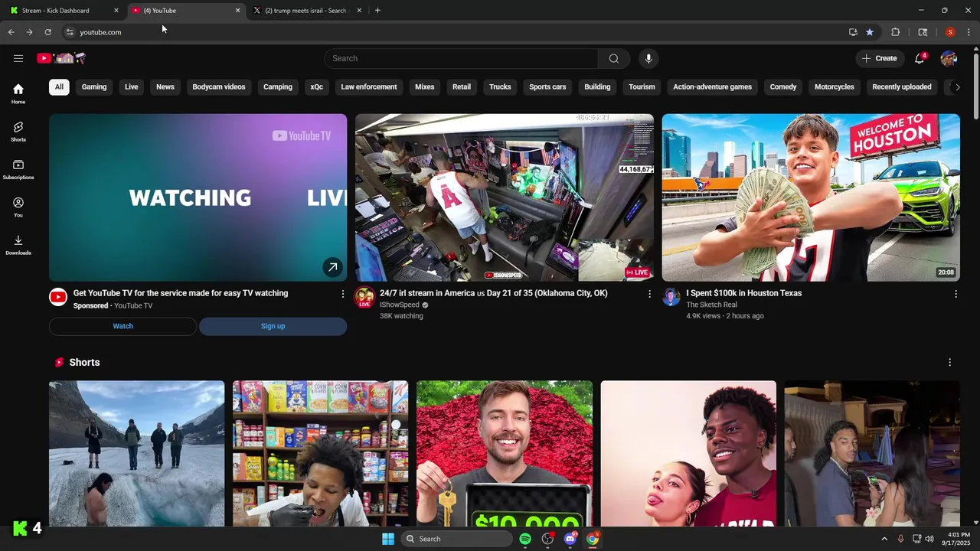Click the Windows taskbar Search box

tap(456, 539)
